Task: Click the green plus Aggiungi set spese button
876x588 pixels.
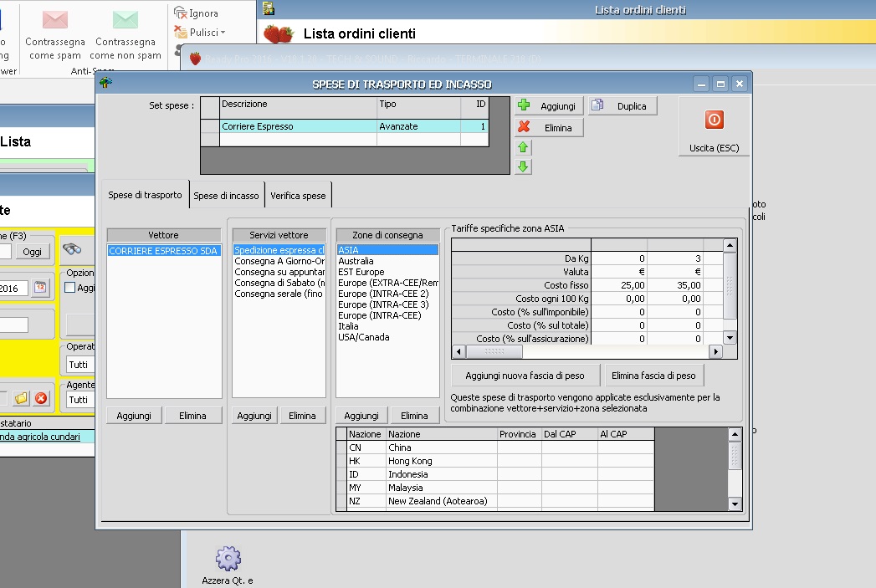Action: click(548, 106)
